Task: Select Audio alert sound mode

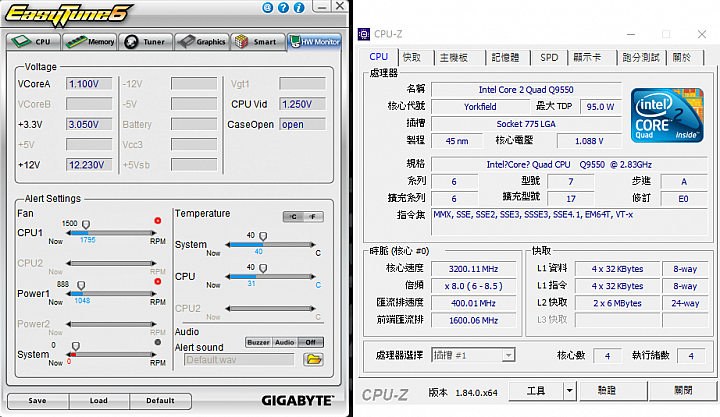Action: click(x=285, y=342)
